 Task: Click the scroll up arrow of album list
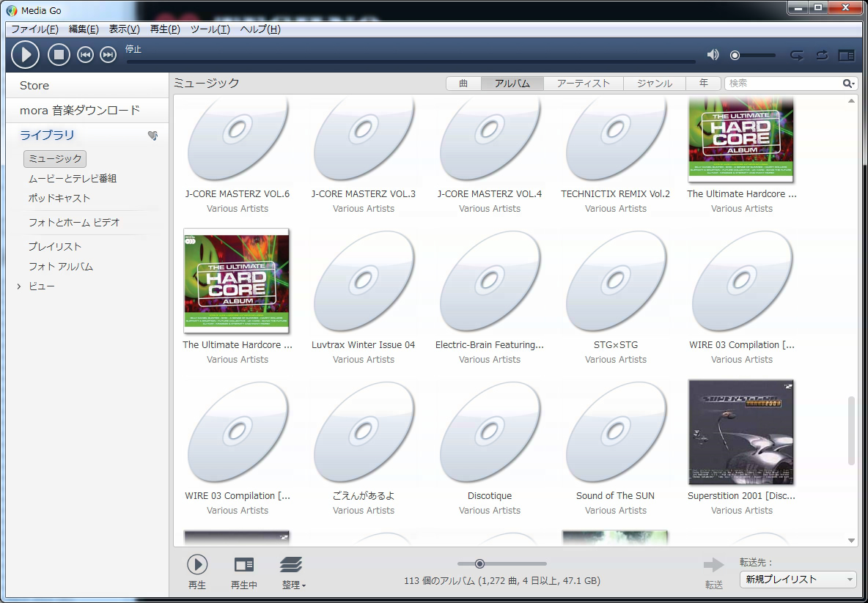(851, 100)
